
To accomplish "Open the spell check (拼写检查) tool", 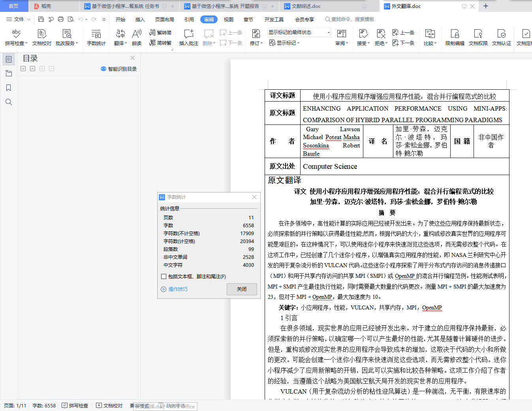I will (16, 38).
